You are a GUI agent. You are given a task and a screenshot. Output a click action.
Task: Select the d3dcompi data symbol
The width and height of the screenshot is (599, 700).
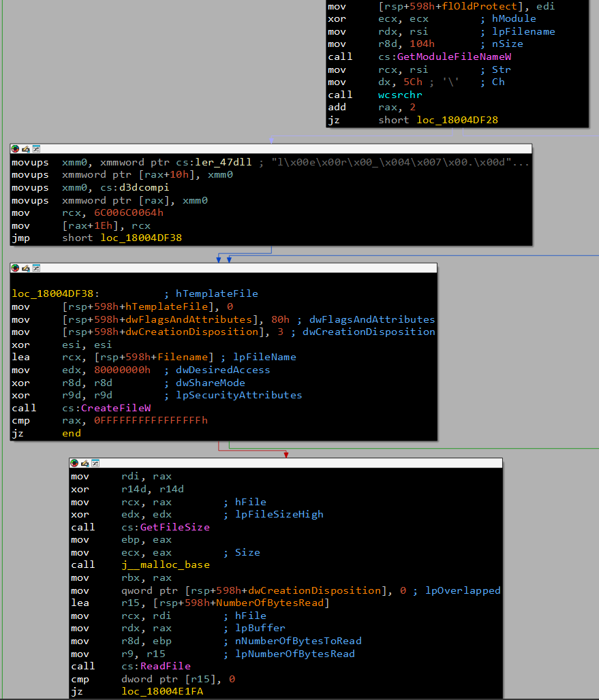(x=144, y=187)
